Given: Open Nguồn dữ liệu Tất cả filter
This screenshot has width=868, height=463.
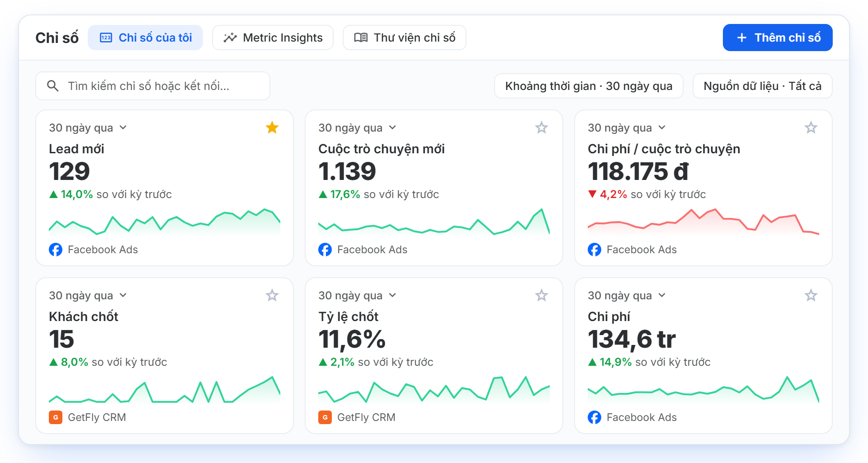Looking at the screenshot, I should pyautogui.click(x=763, y=86).
